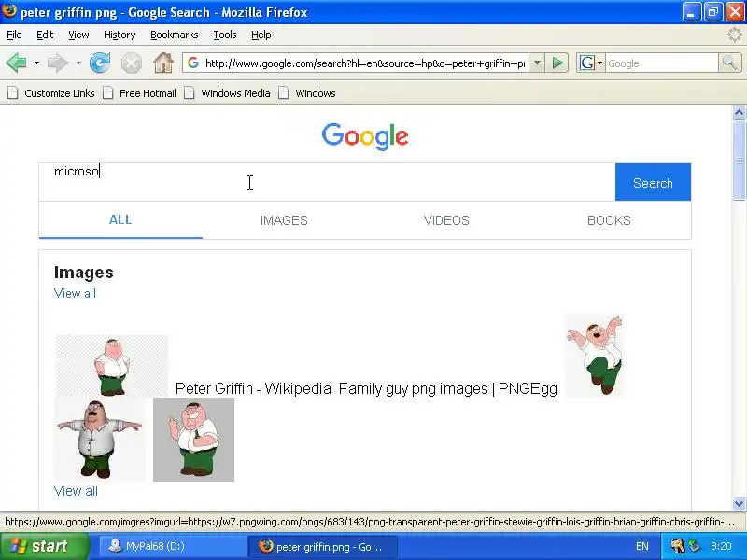Click Family guy png images | PNGEgg link

tap(448, 388)
